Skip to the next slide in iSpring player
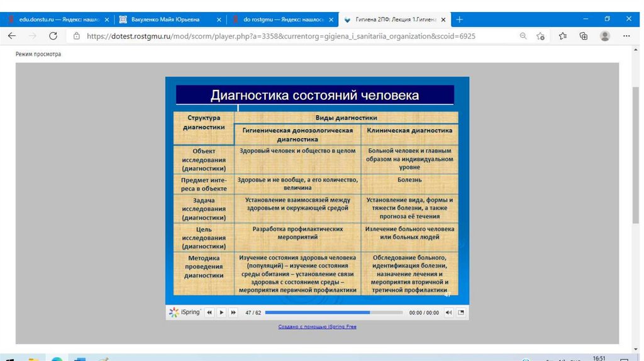The width and height of the screenshot is (644, 361). [x=233, y=313]
